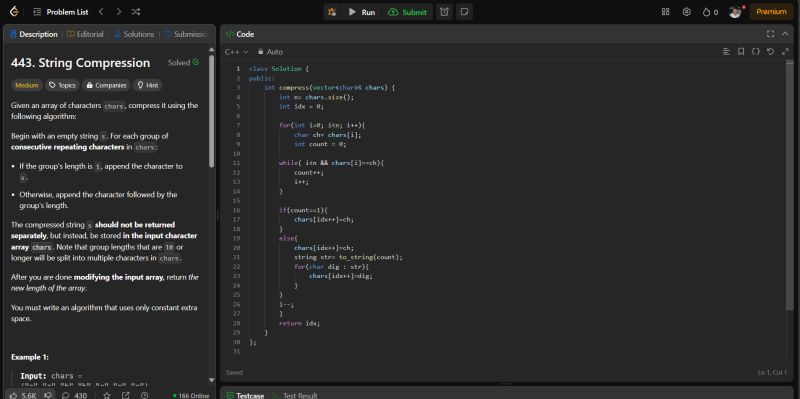
Task: Like the problem with thumbs up
Action: (x=22, y=395)
